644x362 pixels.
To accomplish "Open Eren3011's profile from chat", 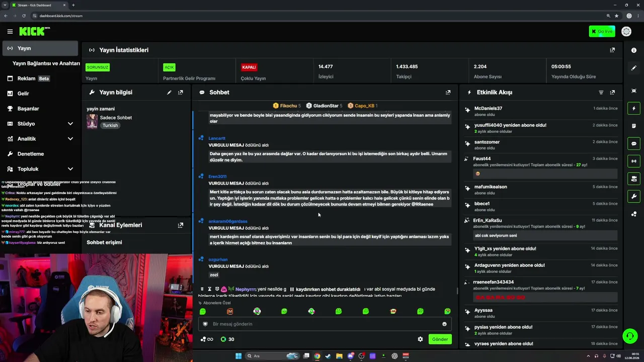I will tap(217, 176).
